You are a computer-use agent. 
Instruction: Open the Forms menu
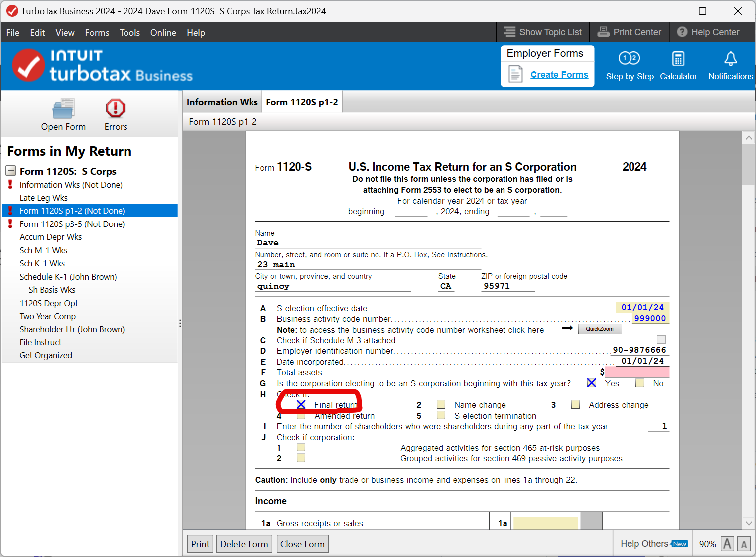pyautogui.click(x=97, y=32)
